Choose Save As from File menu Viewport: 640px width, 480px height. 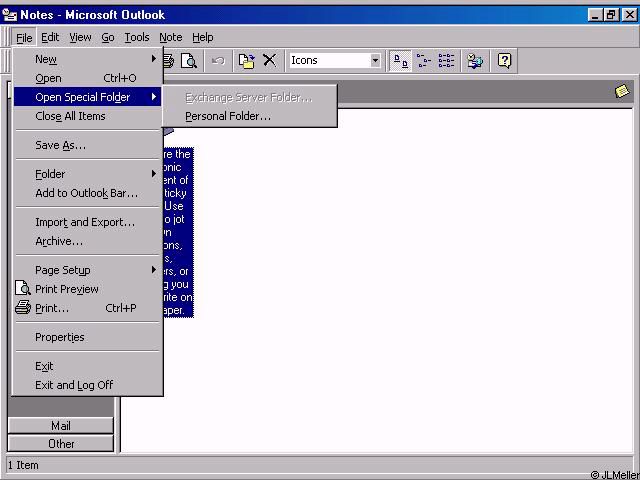coord(87,145)
